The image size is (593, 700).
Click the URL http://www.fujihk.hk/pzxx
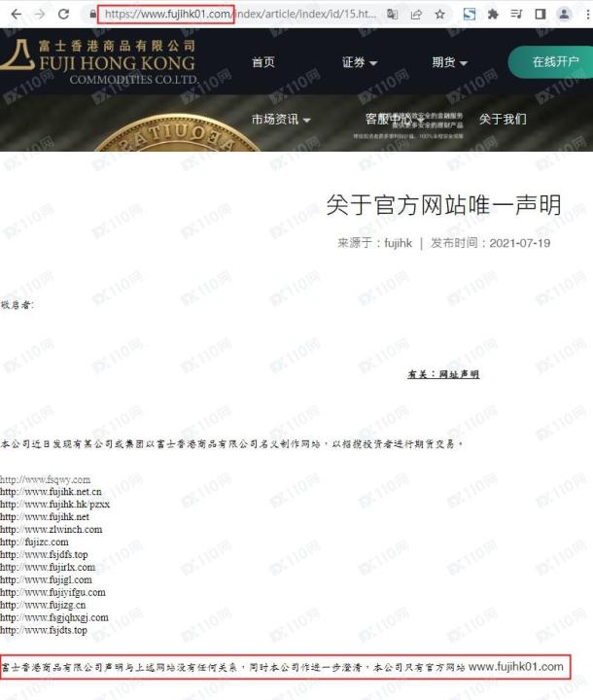pos(54,505)
